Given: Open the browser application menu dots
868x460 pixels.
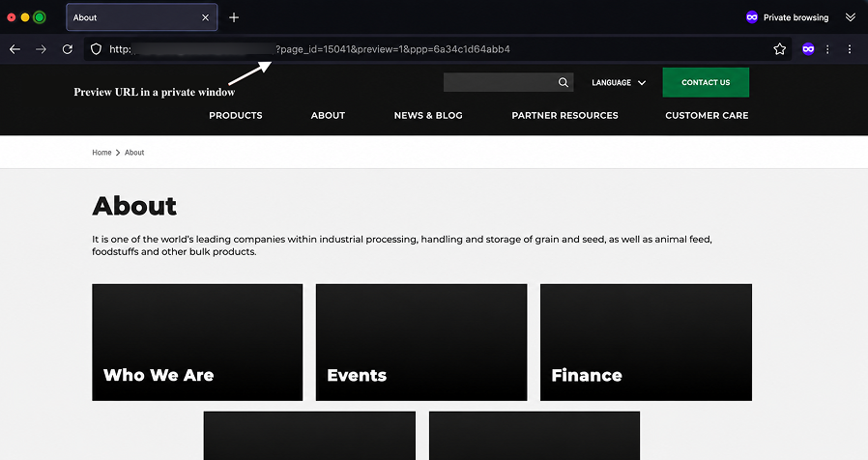Looking at the screenshot, I should (850, 49).
